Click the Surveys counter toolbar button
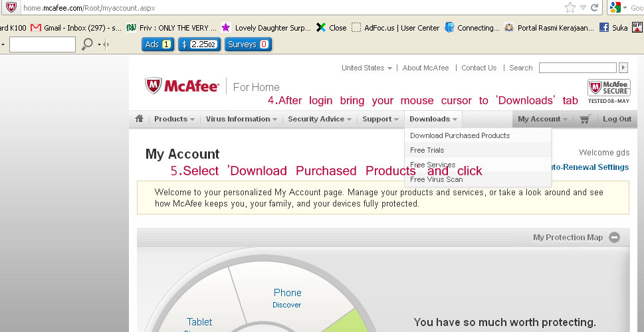This screenshot has height=332, width=644. (248, 44)
